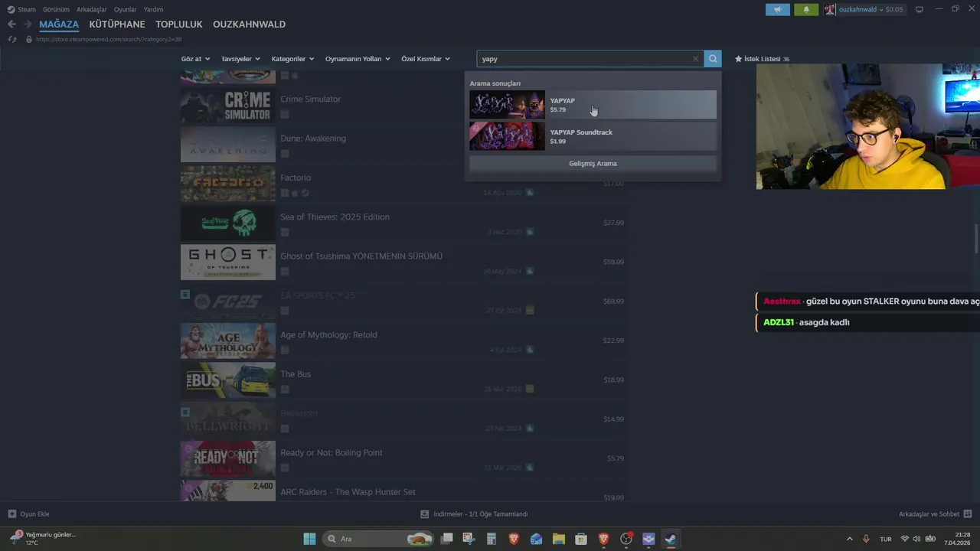The image size is (980, 551).
Task: Open the Sea of Thieves thumbnail
Action: click(x=228, y=223)
